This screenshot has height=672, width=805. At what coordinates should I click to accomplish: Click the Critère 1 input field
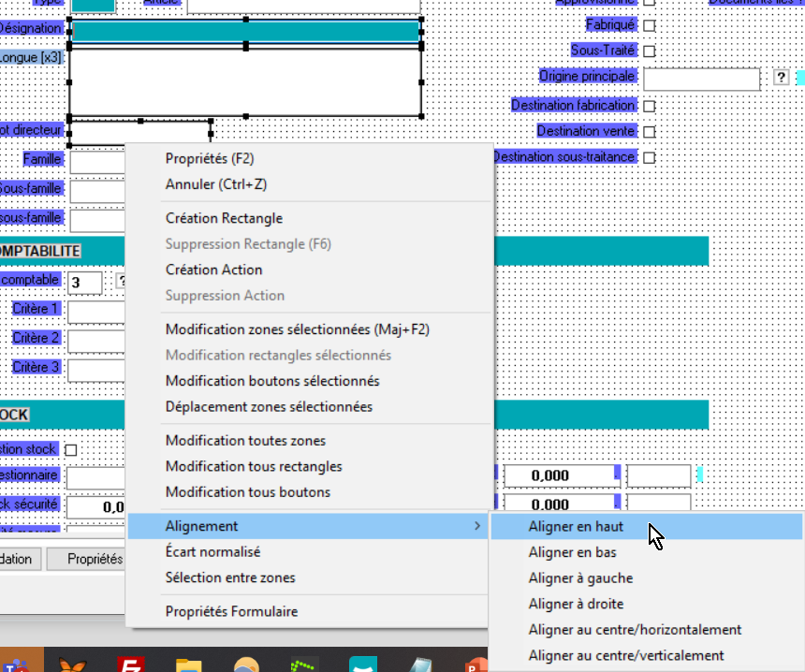click(96, 311)
